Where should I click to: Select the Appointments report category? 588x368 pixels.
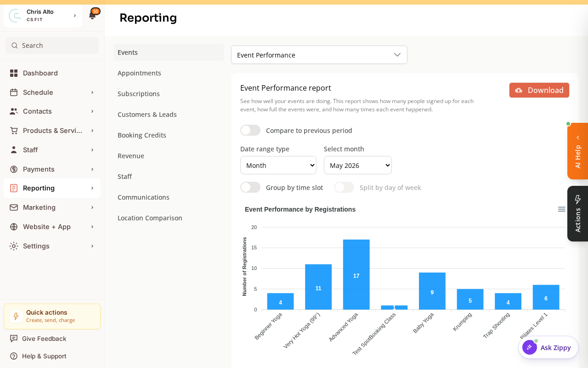click(x=169, y=73)
